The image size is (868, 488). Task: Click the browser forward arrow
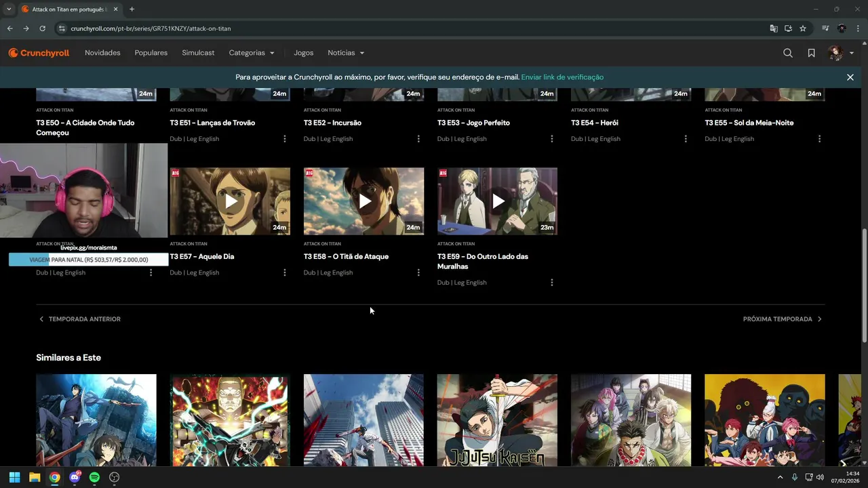26,28
